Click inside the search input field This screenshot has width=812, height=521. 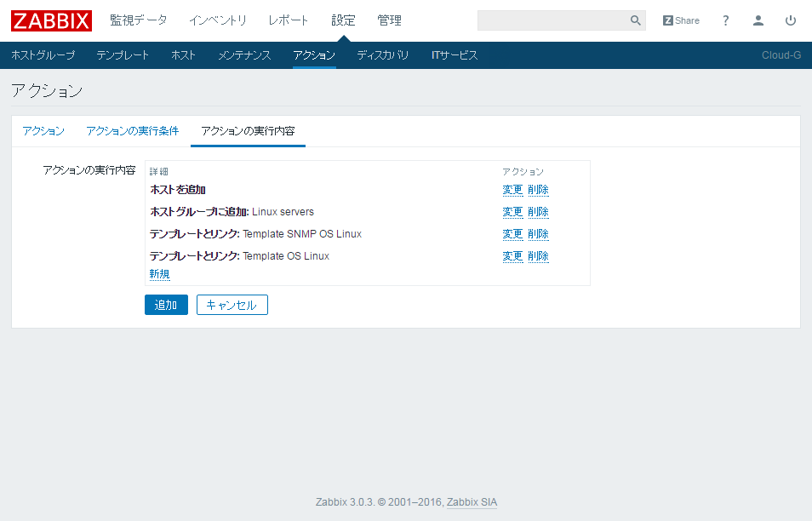[x=553, y=20]
